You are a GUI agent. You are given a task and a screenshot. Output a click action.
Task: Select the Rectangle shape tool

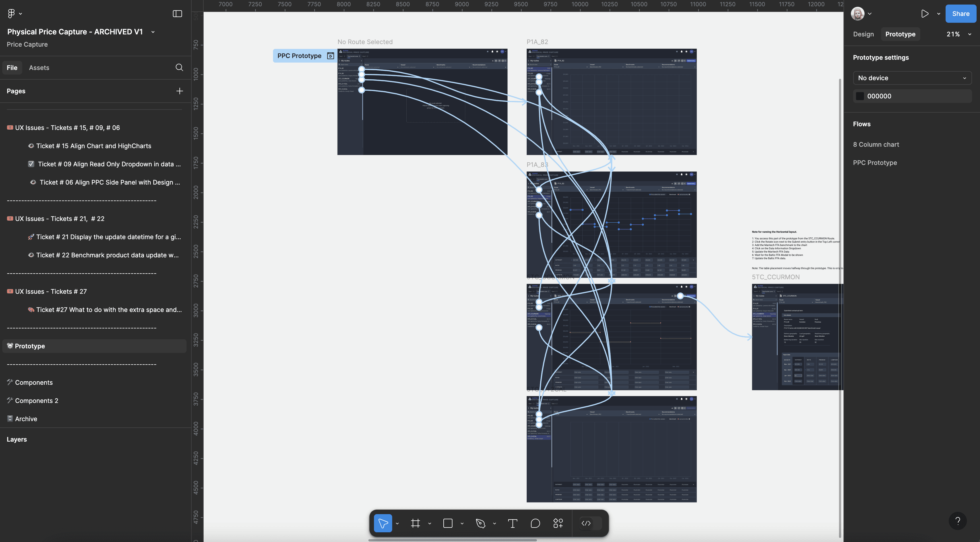pos(448,523)
